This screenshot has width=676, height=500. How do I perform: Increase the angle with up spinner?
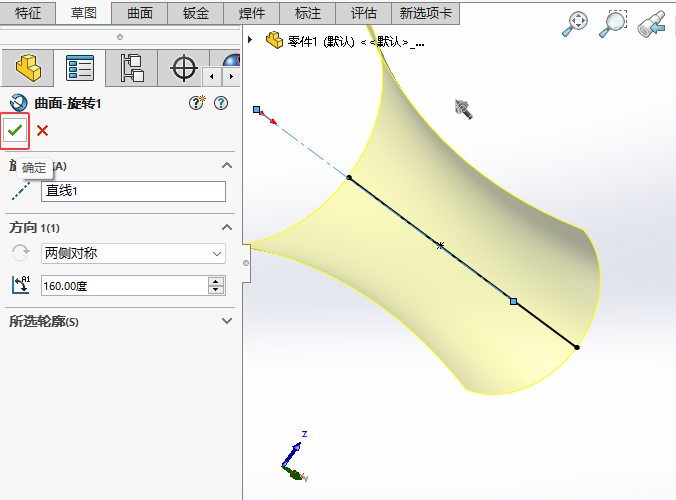[216, 281]
